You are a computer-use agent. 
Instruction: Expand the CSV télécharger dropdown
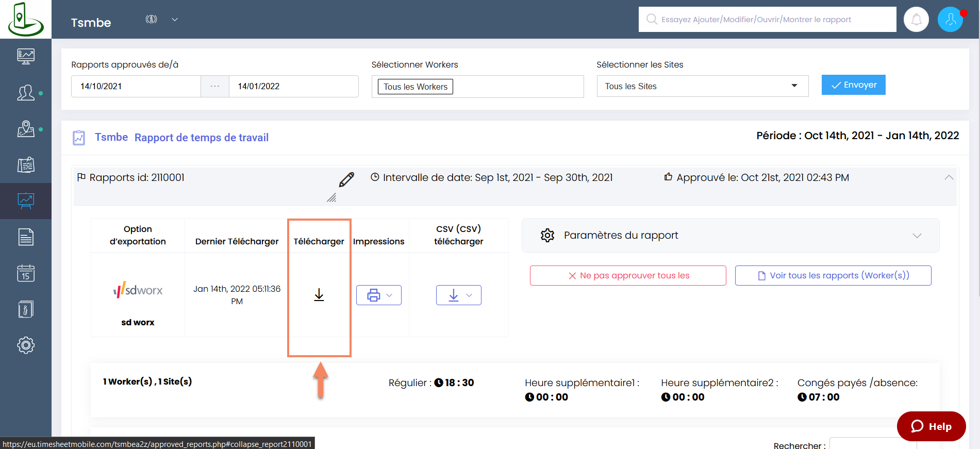coord(458,295)
